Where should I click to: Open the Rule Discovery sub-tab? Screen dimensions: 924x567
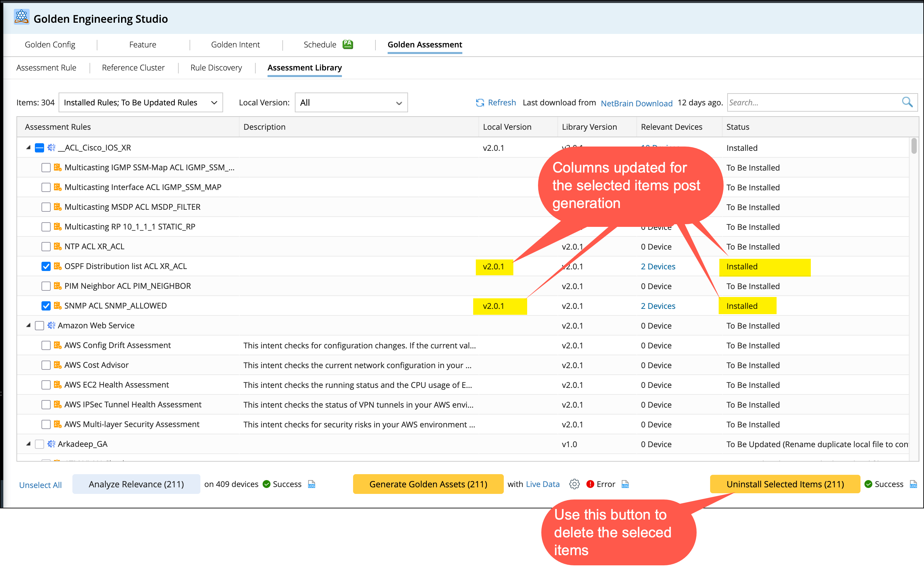216,67
